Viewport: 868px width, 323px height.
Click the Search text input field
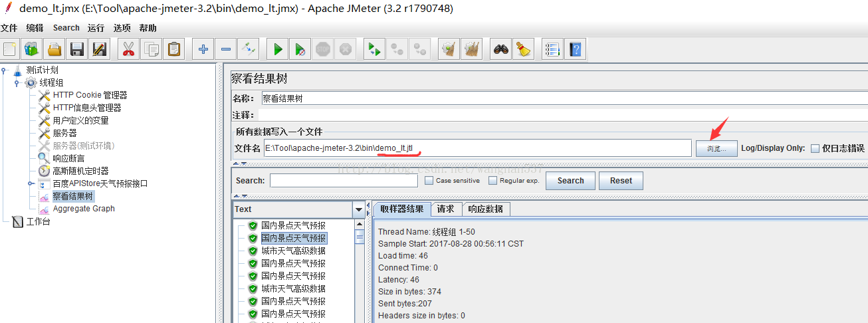pyautogui.click(x=344, y=181)
